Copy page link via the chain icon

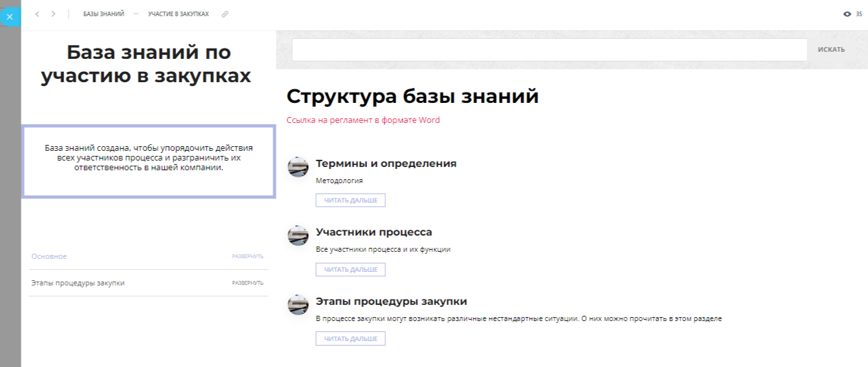point(225,14)
